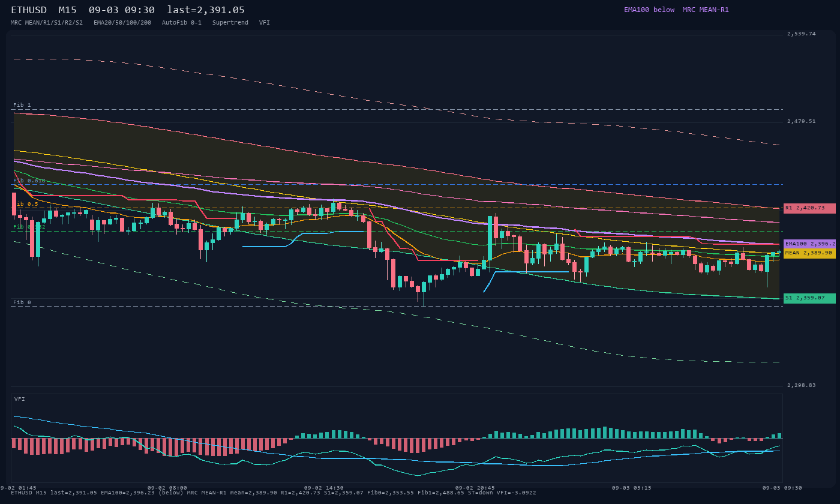The width and height of the screenshot is (840, 504).
Task: Click the bottom status summary line
Action: tap(274, 493)
